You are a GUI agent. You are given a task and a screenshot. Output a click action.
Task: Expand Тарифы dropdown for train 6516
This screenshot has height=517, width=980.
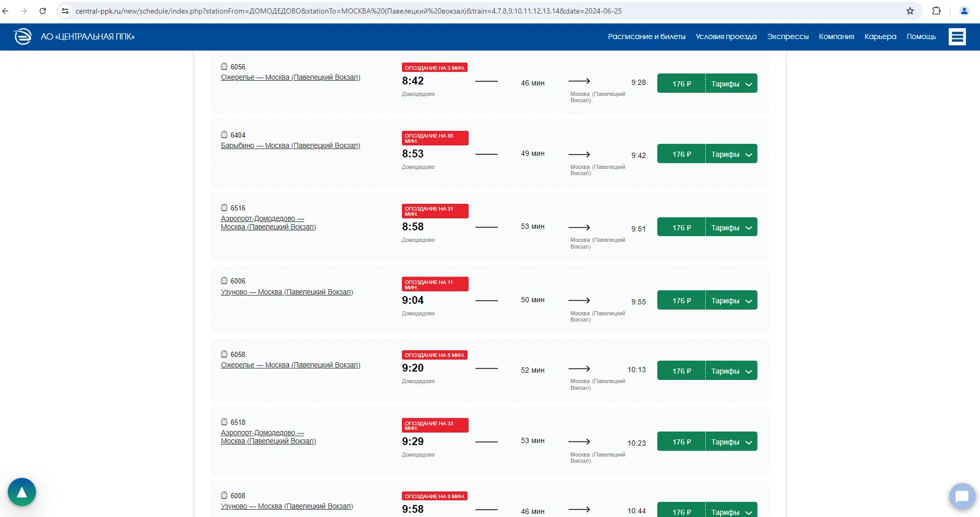click(x=731, y=228)
